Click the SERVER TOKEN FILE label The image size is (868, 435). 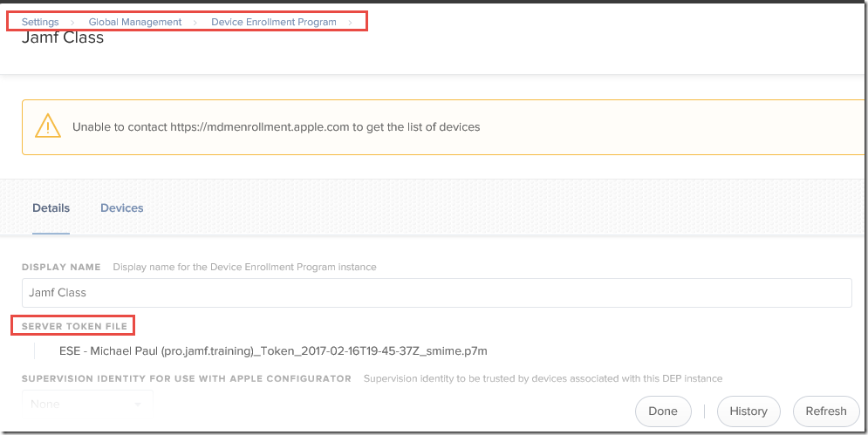75,327
